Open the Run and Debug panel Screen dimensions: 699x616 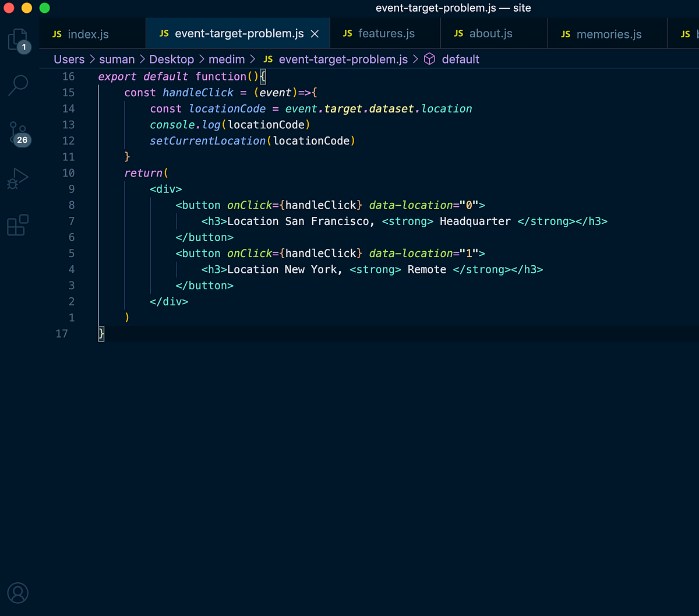tap(18, 178)
